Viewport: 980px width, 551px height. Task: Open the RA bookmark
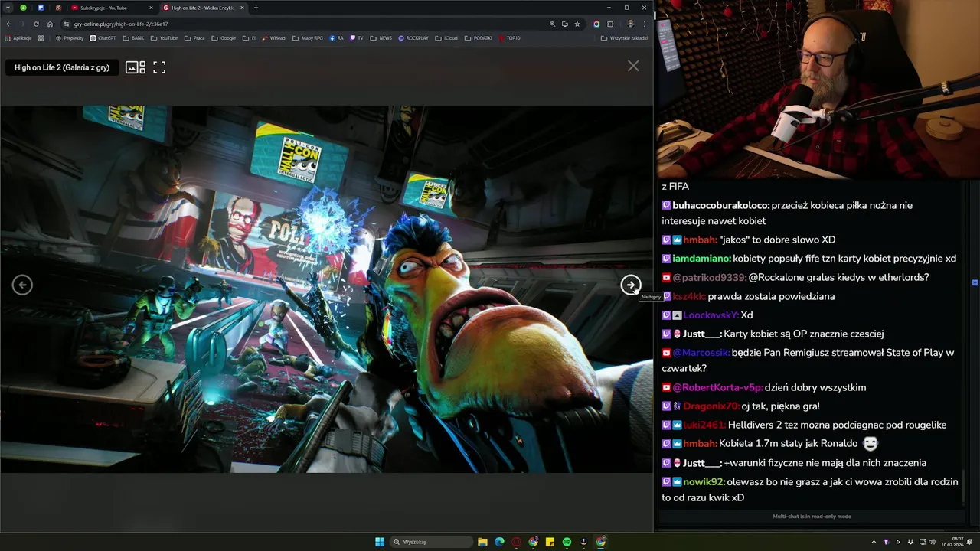tap(336, 37)
